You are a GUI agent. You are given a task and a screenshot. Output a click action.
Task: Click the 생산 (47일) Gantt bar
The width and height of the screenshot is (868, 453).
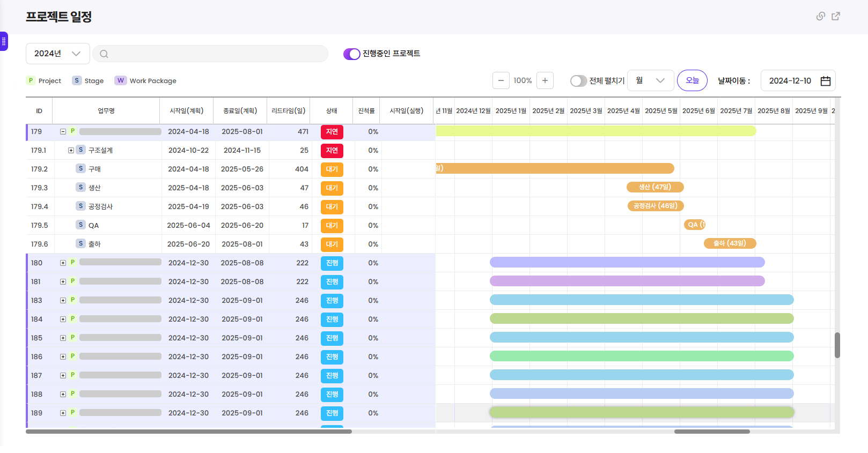[x=655, y=187]
